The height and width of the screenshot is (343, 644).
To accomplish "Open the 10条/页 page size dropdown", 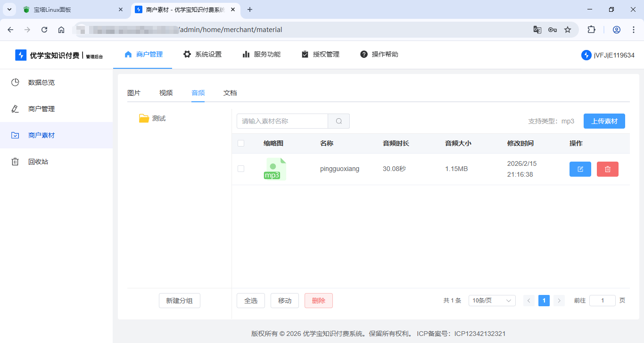I will [492, 300].
